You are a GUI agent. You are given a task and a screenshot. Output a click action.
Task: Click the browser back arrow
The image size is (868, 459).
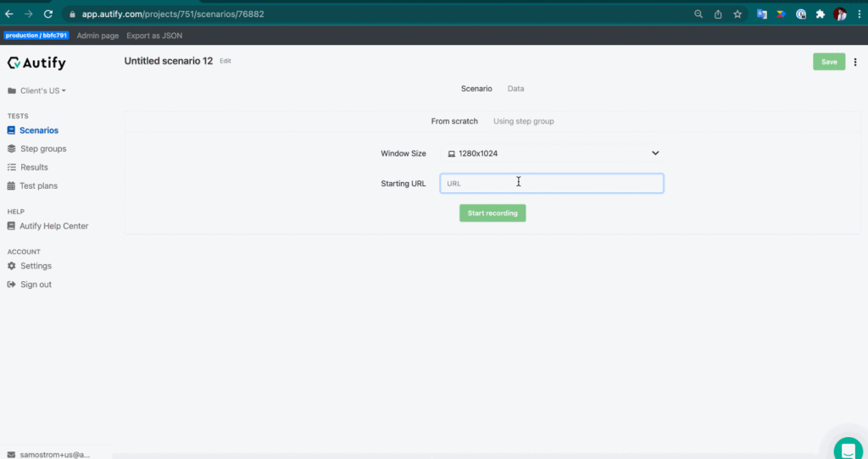pos(9,14)
